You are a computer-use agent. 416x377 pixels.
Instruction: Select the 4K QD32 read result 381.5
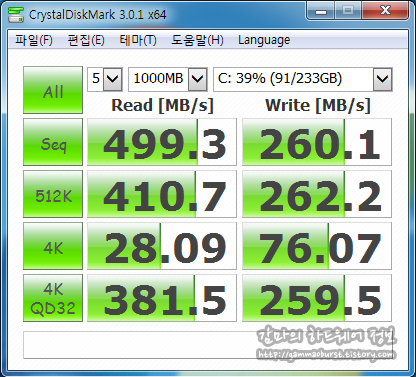pyautogui.click(x=162, y=298)
